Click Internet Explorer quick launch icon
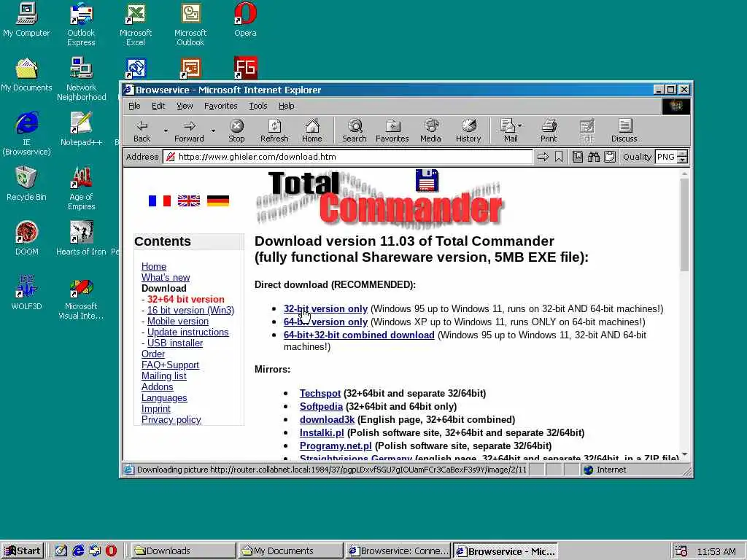Screen dimensions: 747x560 [78, 551]
